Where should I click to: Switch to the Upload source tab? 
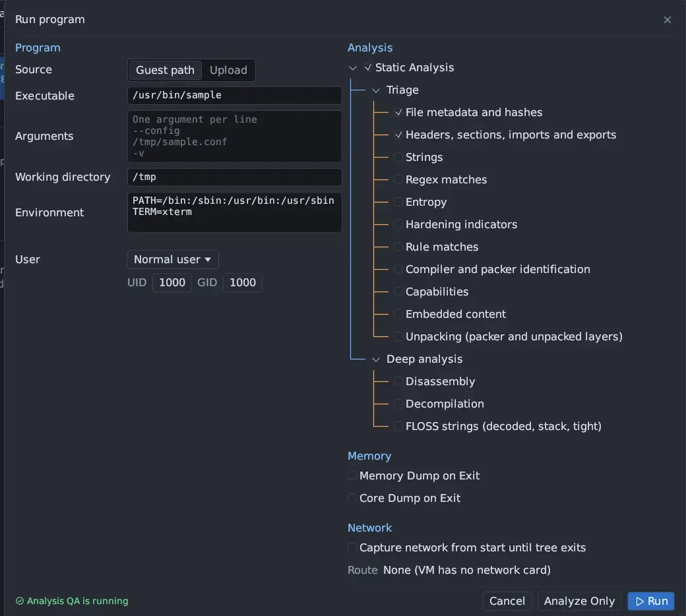pos(228,70)
